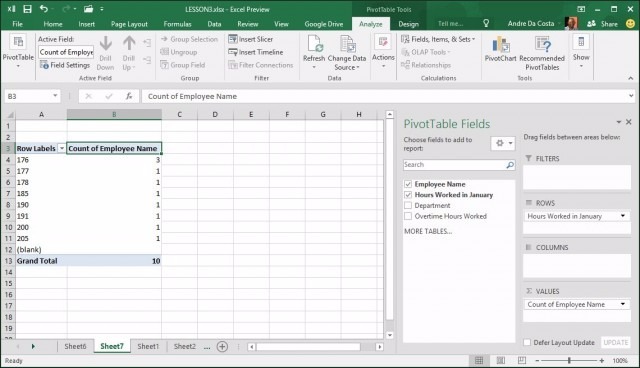
Task: Open Recommended PivotTables
Action: (x=542, y=53)
